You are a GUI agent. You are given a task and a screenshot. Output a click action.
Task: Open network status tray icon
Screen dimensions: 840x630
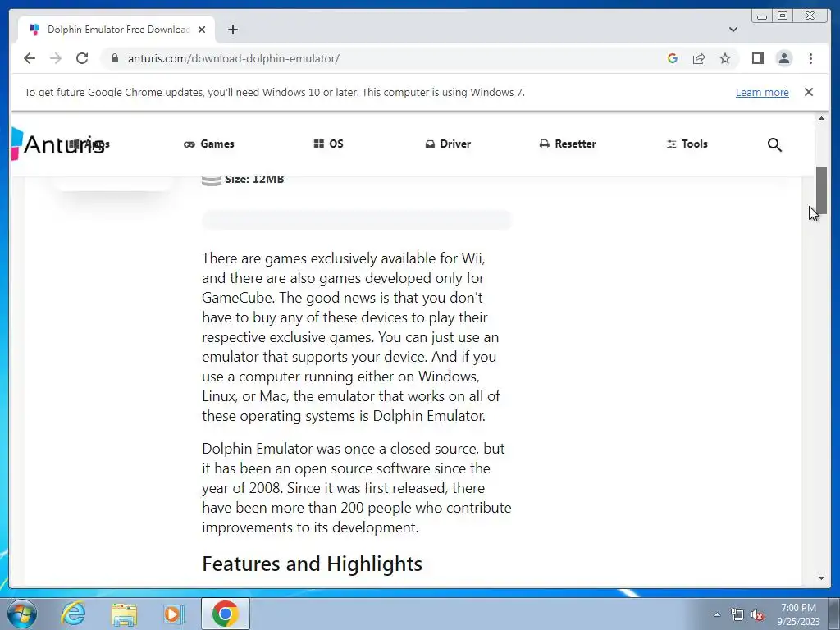point(737,615)
